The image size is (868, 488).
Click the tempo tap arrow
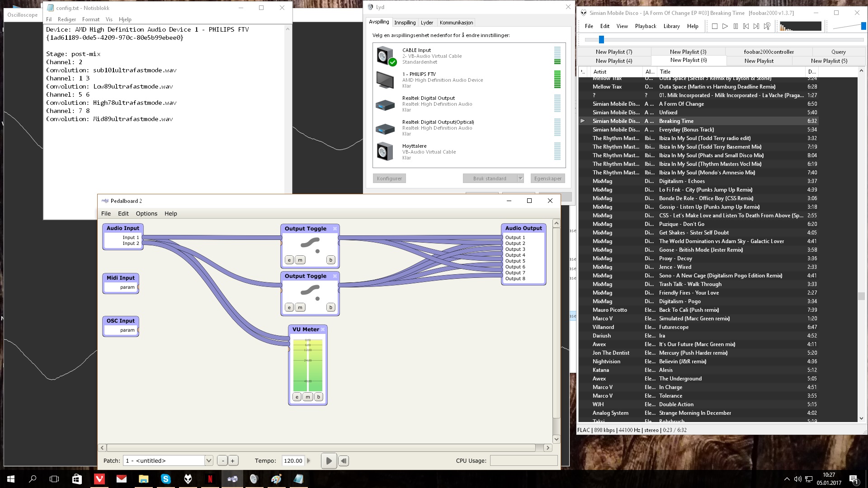pos(309,461)
